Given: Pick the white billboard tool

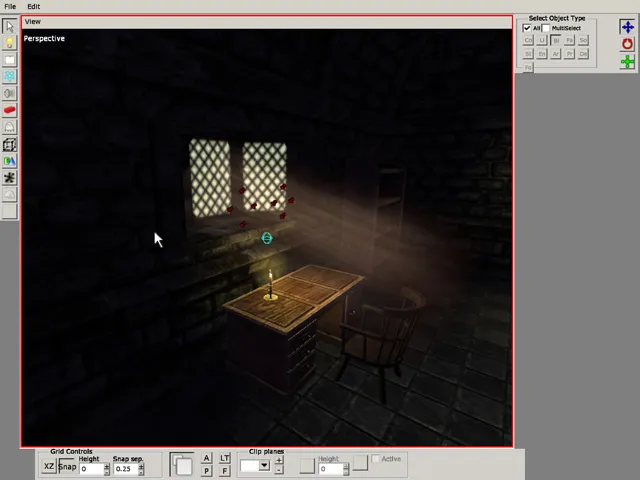Looking at the screenshot, I should pos(9,60).
